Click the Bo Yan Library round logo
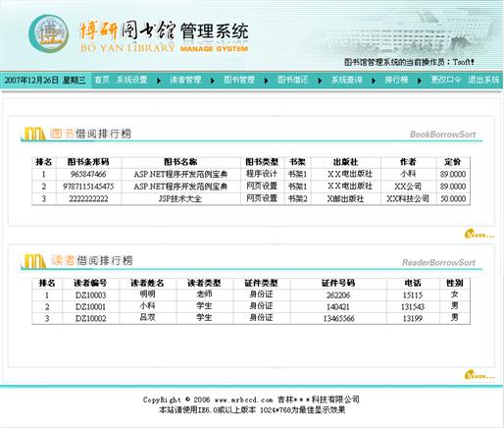The width and height of the screenshot is (504, 428). click(49, 33)
